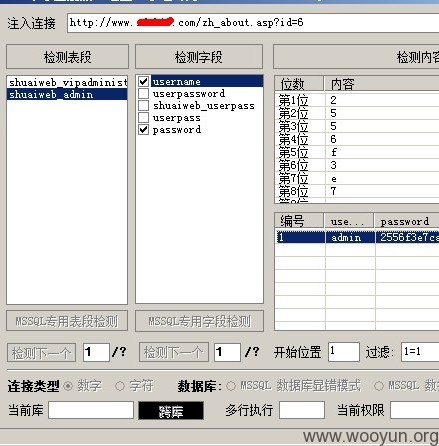Image resolution: width=439 pixels, height=446 pixels.
Task: Select the 第3位 row
Action: click(x=357, y=126)
